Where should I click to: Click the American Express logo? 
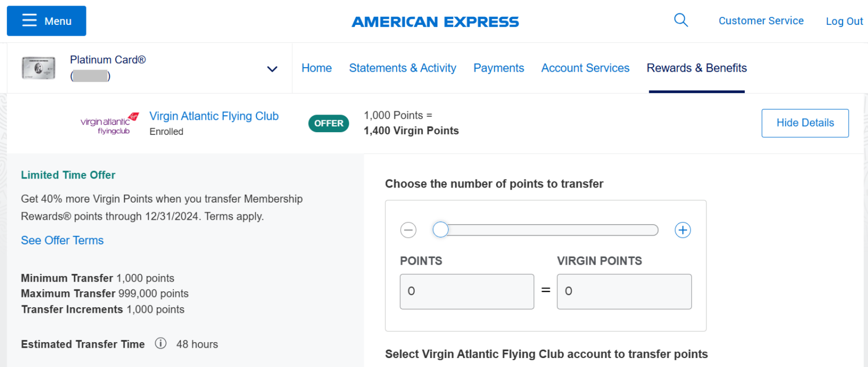pyautogui.click(x=435, y=22)
